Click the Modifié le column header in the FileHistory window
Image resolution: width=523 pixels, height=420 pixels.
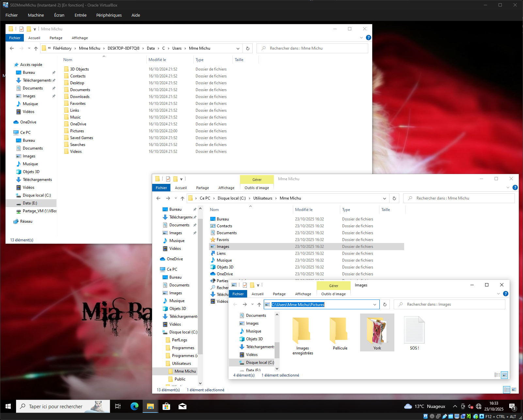(x=157, y=60)
